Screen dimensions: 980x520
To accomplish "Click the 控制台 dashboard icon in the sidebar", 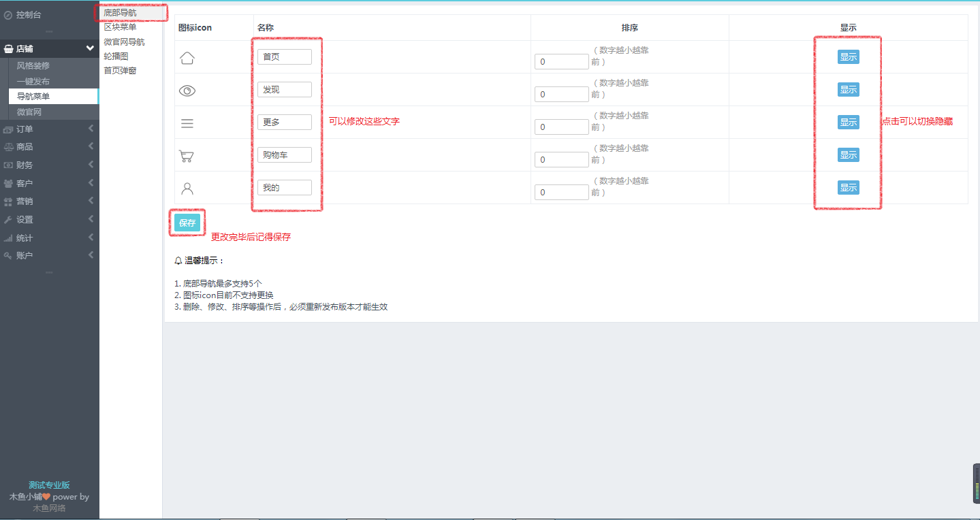I will tap(8, 14).
